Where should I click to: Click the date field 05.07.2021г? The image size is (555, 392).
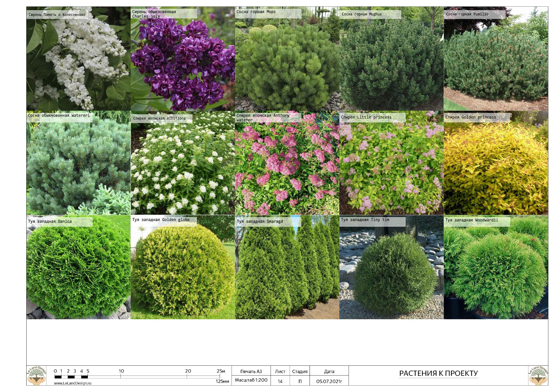coord(329,381)
